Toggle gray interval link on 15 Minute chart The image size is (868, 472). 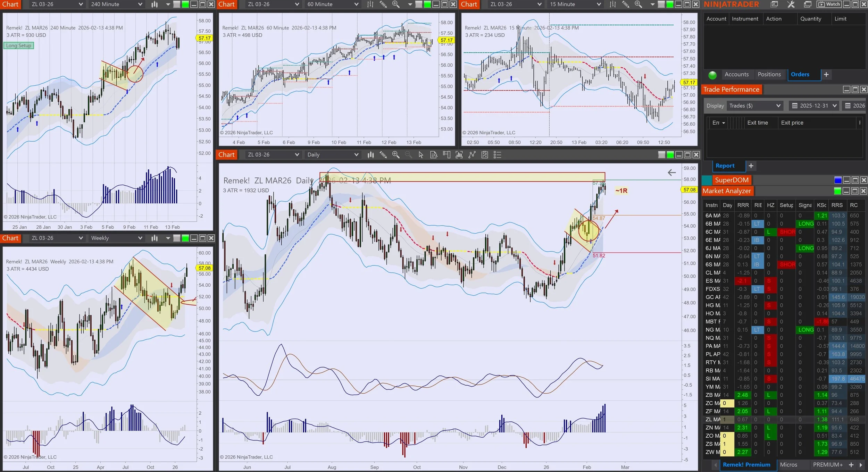coord(661,5)
